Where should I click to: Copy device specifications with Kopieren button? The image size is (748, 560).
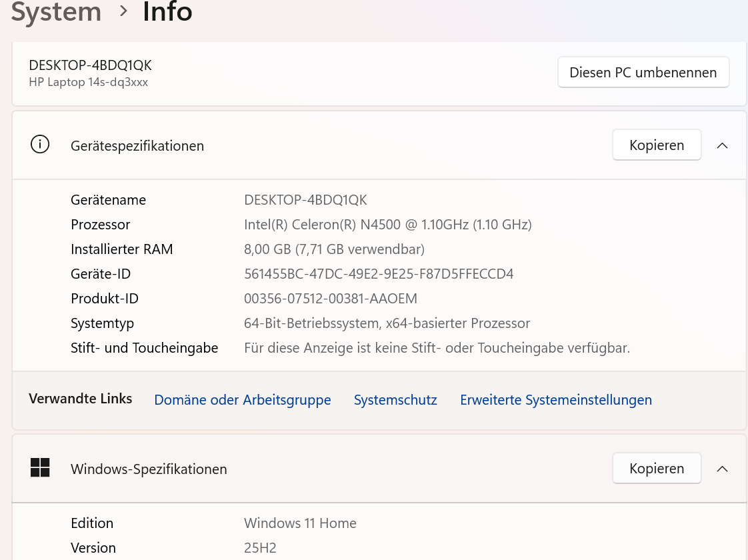coord(657,145)
